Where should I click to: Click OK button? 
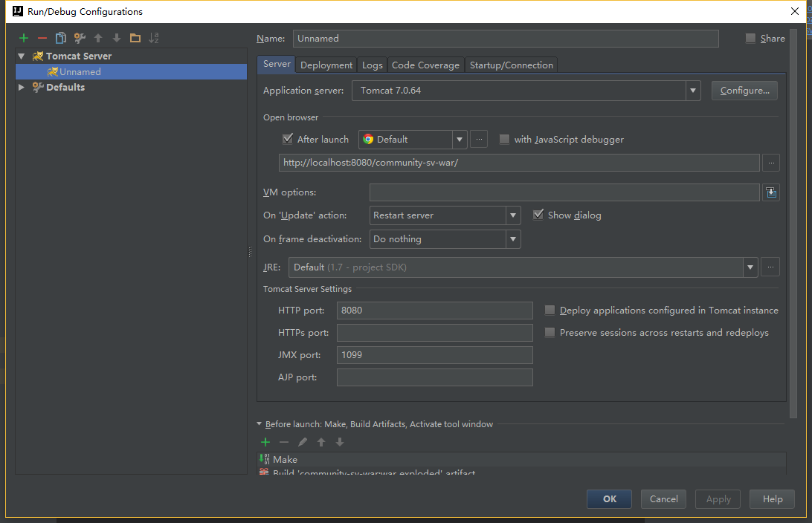(x=610, y=499)
